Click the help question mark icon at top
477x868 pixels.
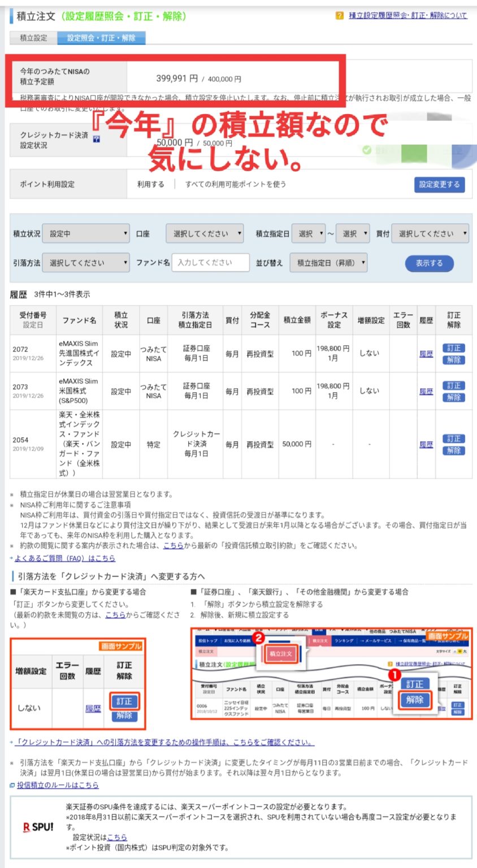click(340, 16)
